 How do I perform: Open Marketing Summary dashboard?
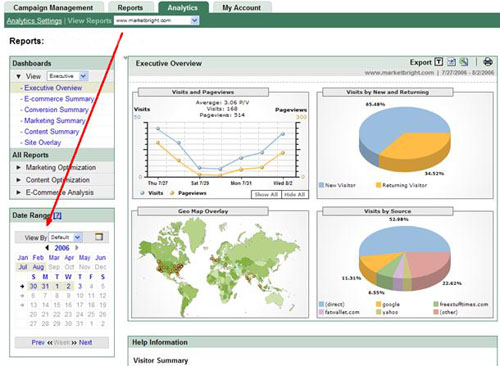tap(55, 121)
